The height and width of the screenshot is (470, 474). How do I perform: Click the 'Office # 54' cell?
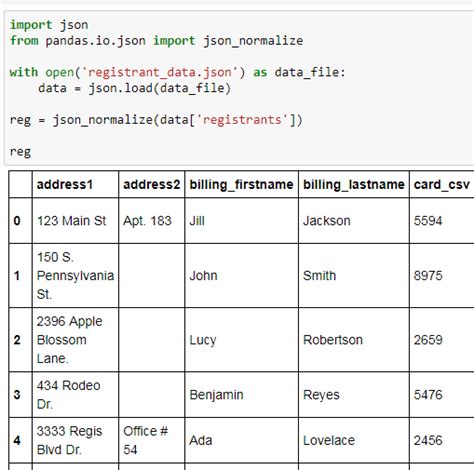[152, 440]
